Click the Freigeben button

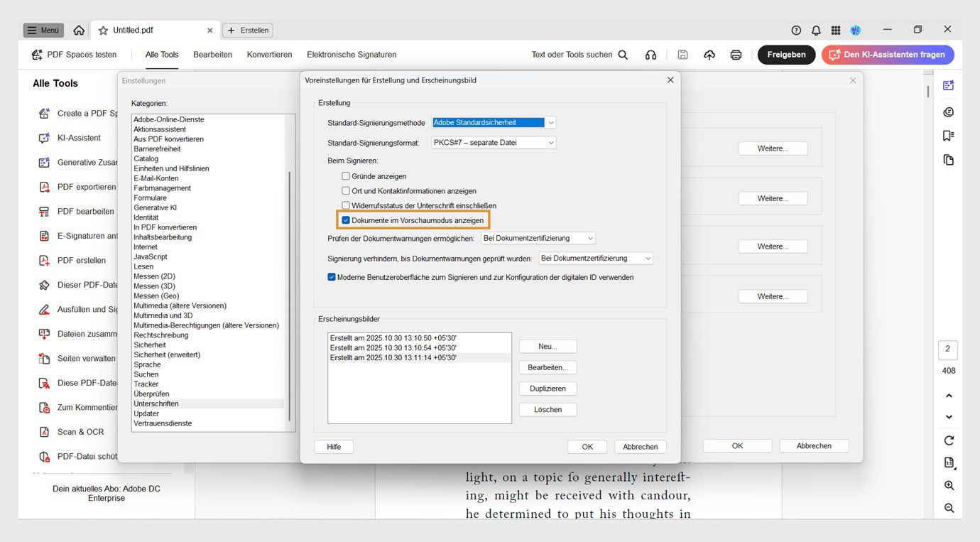pyautogui.click(x=786, y=55)
